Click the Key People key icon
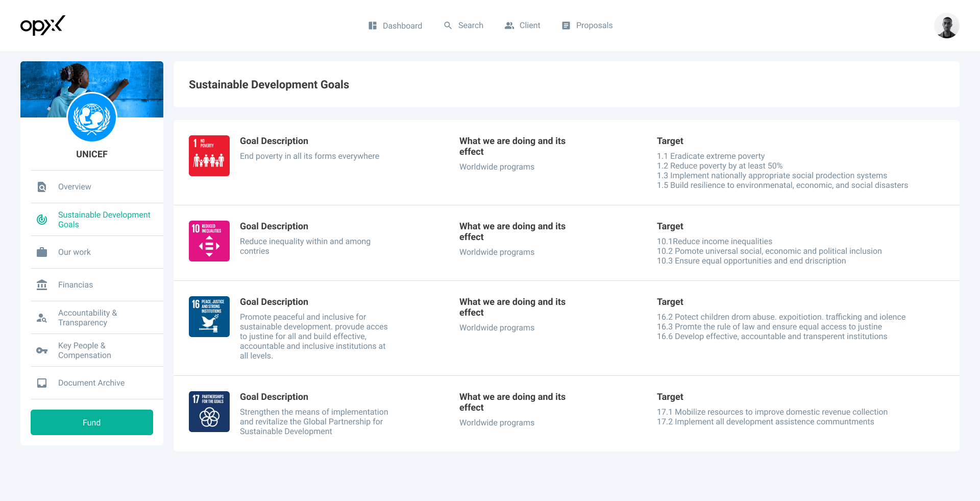Screen dimensions: 980x501 coord(42,350)
